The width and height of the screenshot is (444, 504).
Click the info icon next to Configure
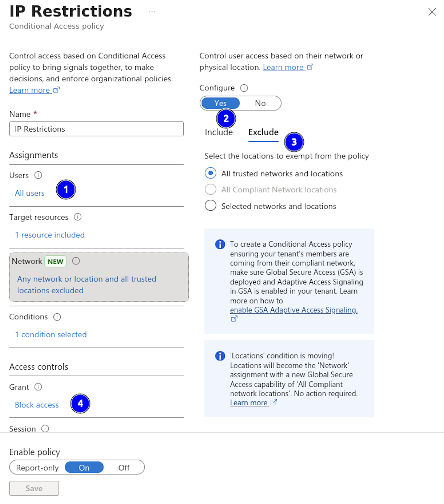click(x=244, y=88)
